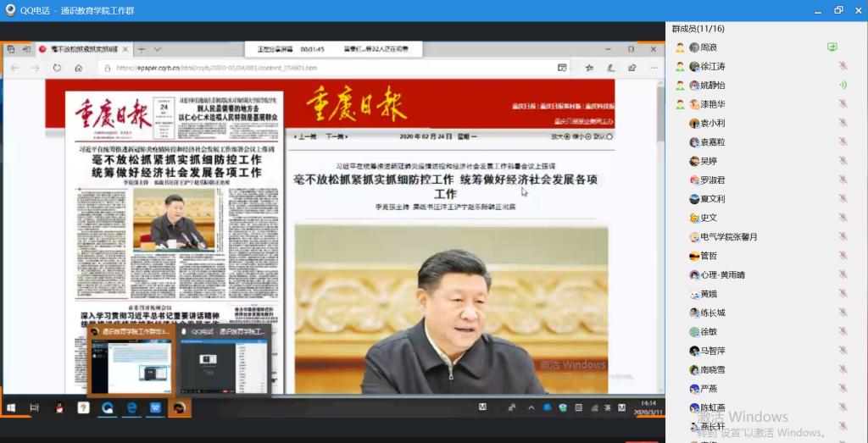Click 夏文利's avatar in member list
The height and width of the screenshot is (443, 868).
[694, 199]
